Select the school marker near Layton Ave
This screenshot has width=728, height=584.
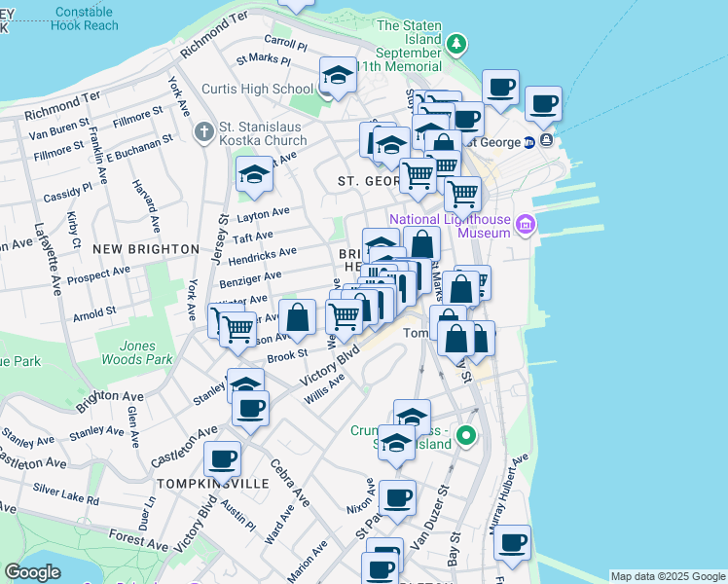tap(253, 175)
